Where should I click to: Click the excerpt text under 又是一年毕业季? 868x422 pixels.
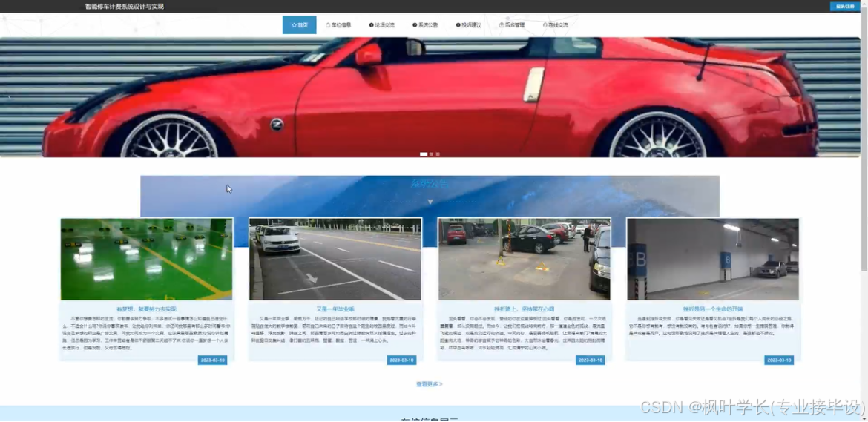coord(335,330)
